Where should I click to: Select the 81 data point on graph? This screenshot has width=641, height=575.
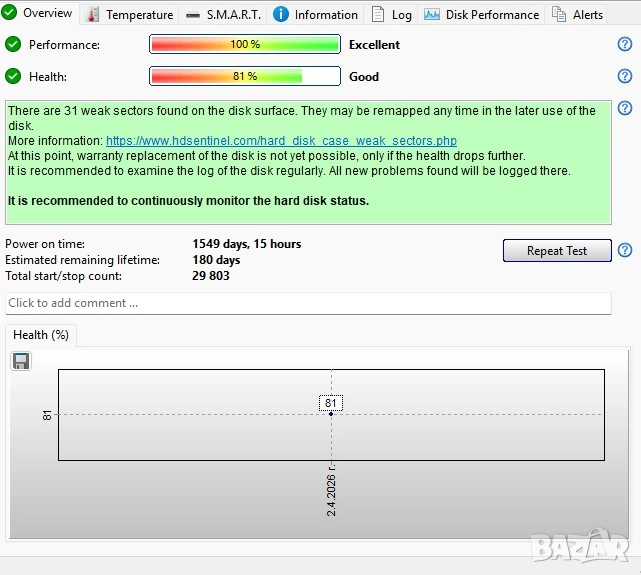tap(331, 414)
